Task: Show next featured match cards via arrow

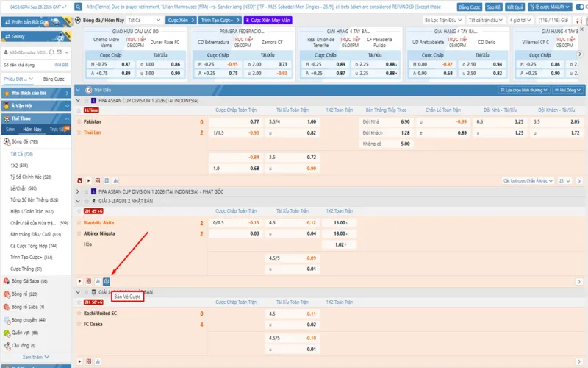Action: point(580,54)
